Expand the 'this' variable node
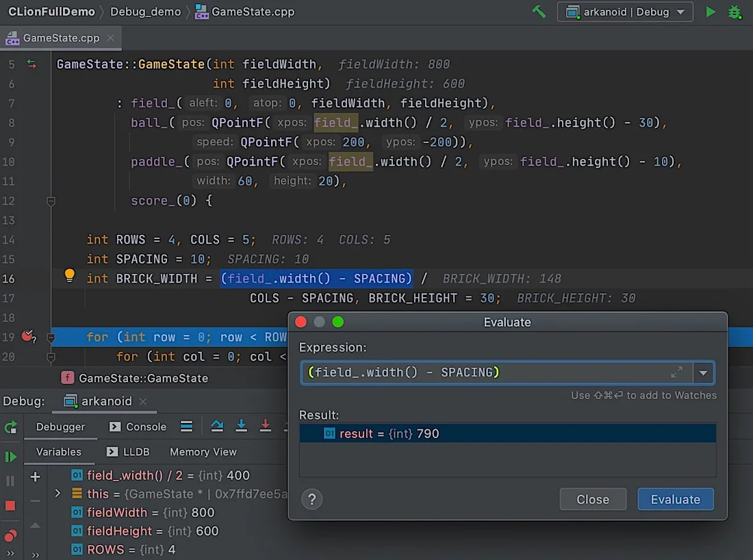The height and width of the screenshot is (560, 753). pos(58,493)
